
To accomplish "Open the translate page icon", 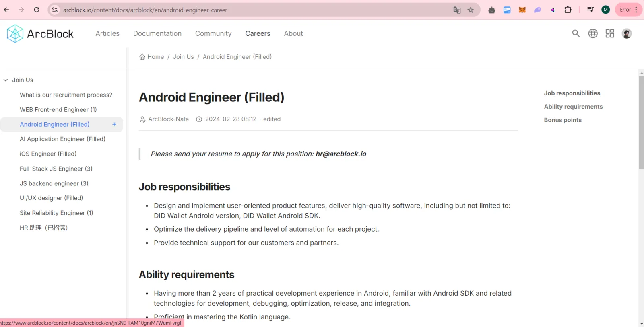I will pyautogui.click(x=457, y=10).
